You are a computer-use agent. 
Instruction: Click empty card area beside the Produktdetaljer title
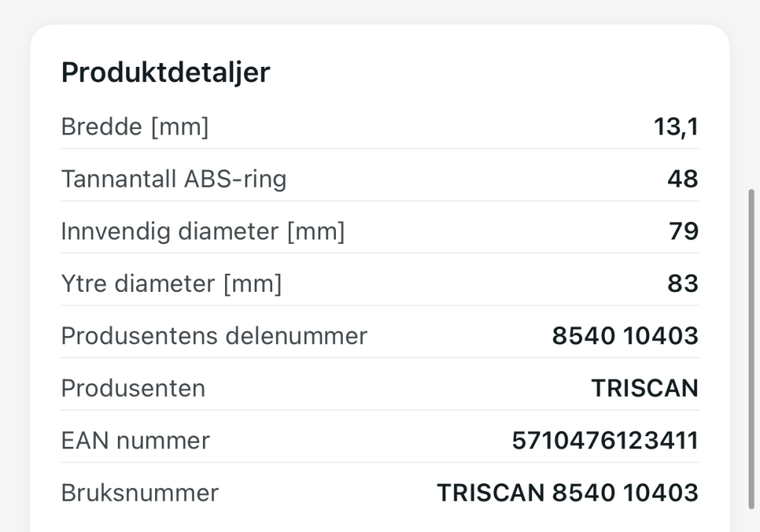pyautogui.click(x=485, y=73)
